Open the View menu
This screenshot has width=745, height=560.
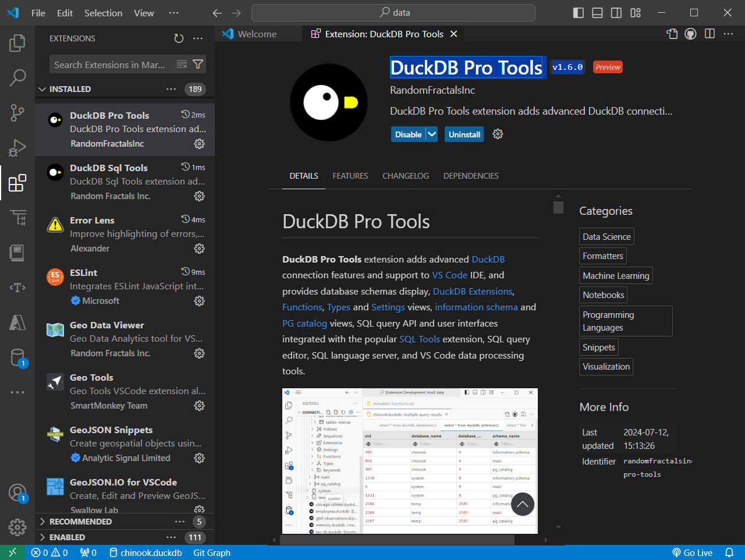144,13
